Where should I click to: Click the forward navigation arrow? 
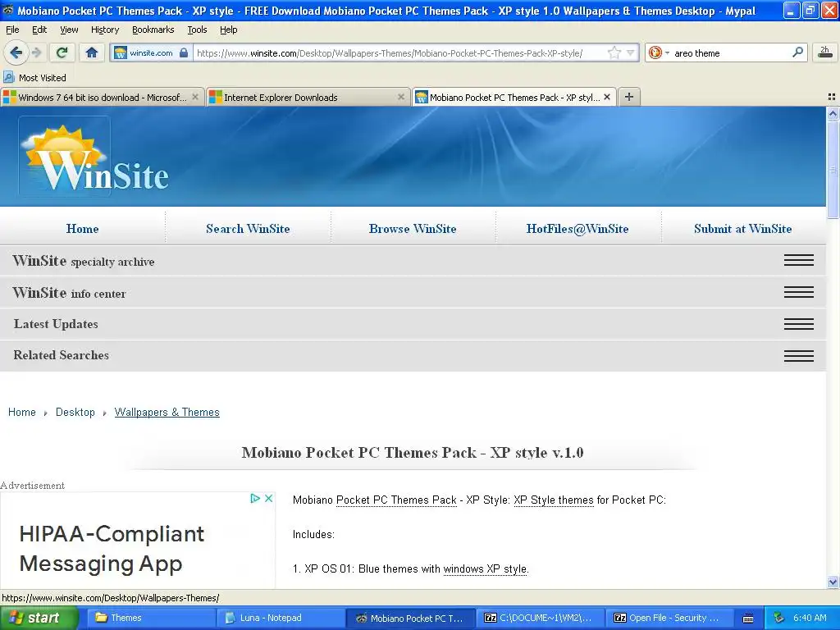pos(36,52)
